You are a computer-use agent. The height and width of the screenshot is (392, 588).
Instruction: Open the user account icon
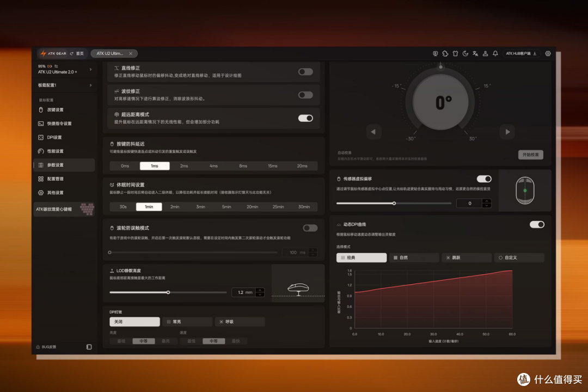pyautogui.click(x=485, y=54)
